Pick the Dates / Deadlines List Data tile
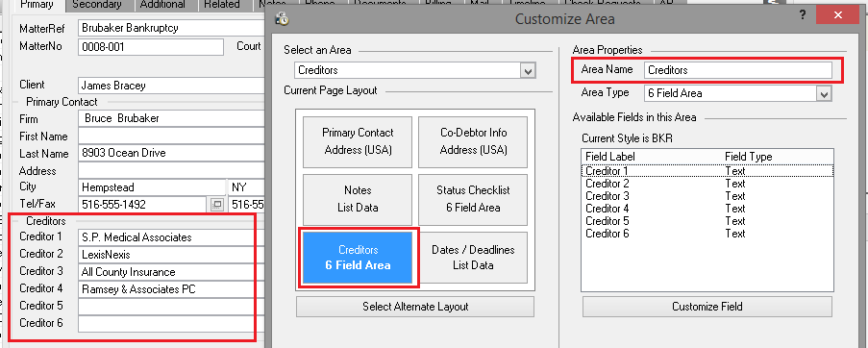The image size is (868, 348). point(473,258)
